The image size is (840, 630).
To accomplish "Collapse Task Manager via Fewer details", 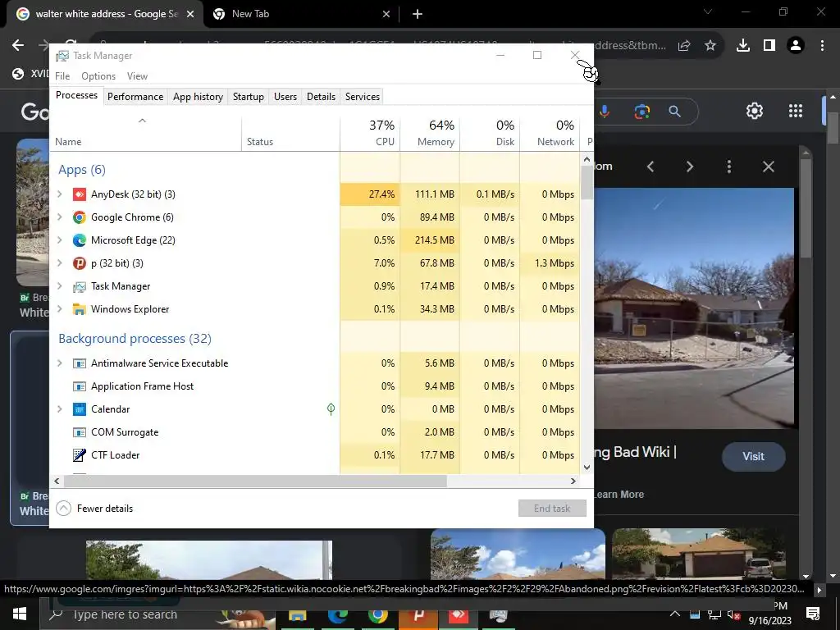I will pyautogui.click(x=94, y=509).
